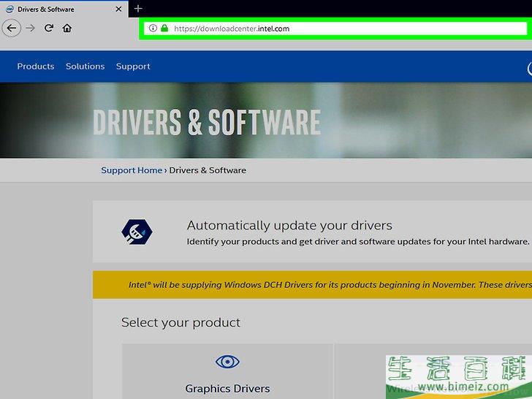Click the driver update assistant hexagon icon
Image resolution: width=532 pixels, height=399 pixels.
coord(137,232)
